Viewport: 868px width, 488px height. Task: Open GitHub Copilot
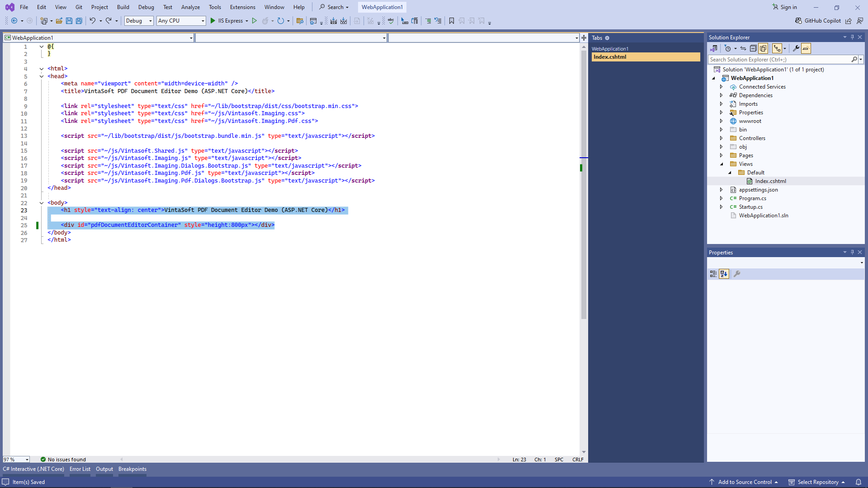[818, 21]
